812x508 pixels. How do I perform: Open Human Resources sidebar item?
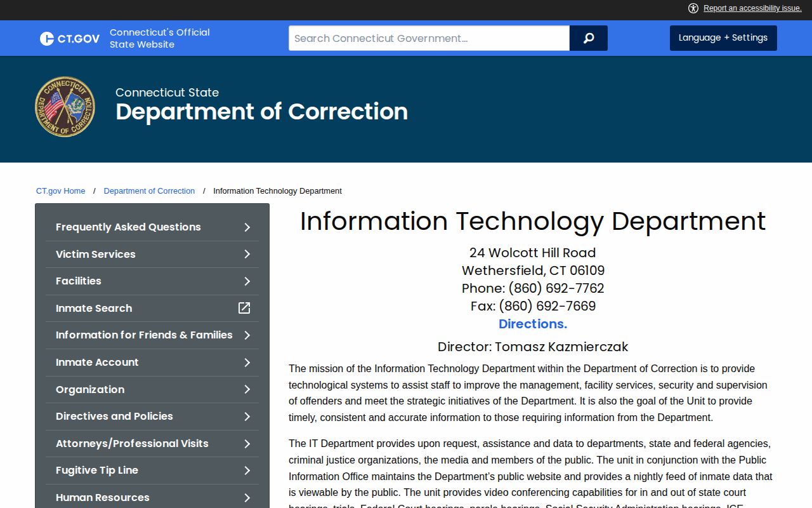[x=103, y=497]
